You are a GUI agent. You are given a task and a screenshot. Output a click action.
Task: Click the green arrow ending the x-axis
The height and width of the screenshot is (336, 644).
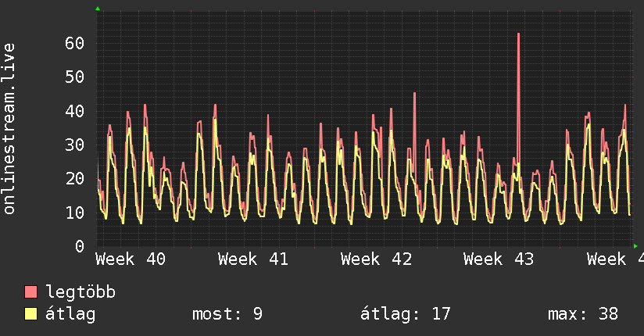coord(635,246)
